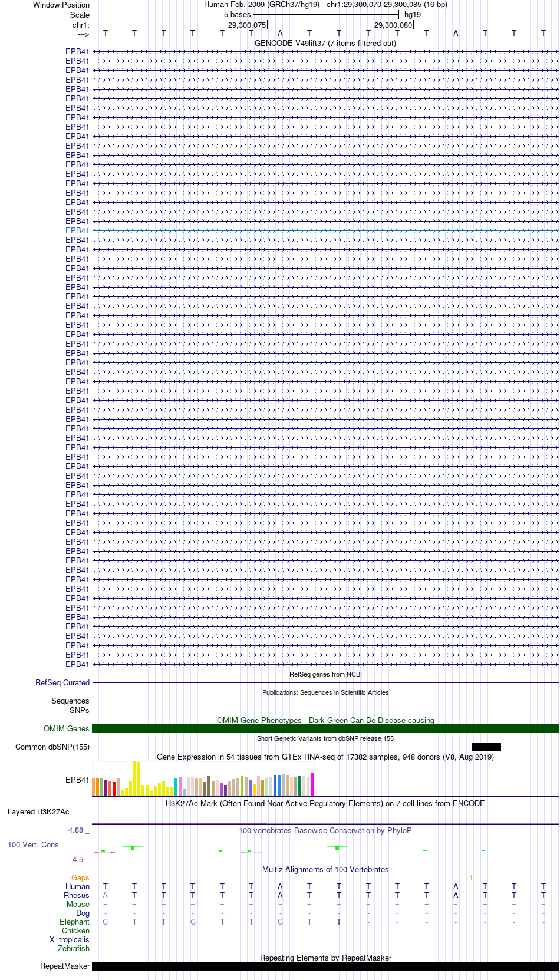Image resolution: width=560 pixels, height=980 pixels.
Task: Open the H3K27Ac Mark track title
Action: [x=325, y=803]
